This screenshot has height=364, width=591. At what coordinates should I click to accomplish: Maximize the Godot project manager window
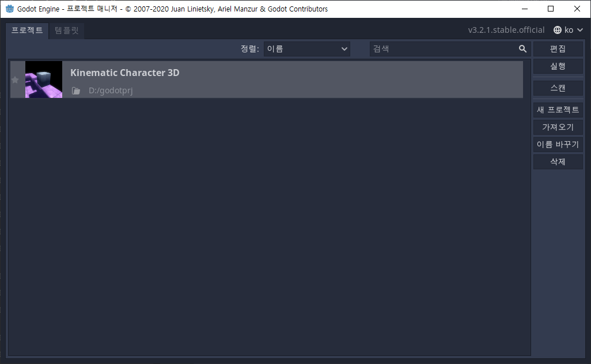[x=551, y=9]
